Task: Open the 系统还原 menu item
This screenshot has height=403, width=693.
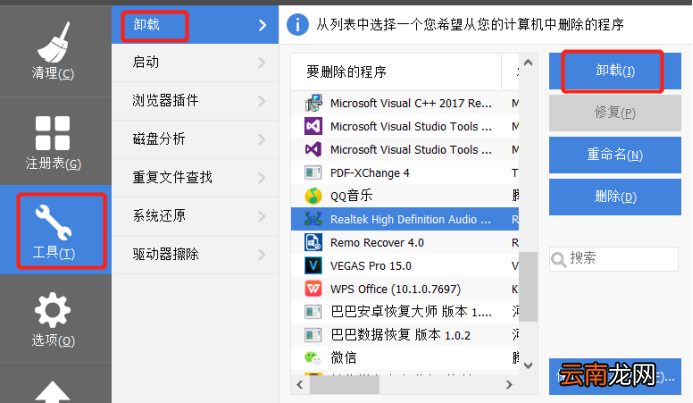Action: 195,216
